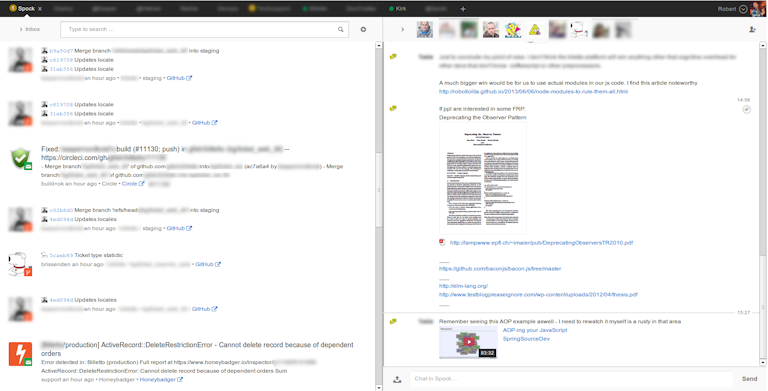The image size is (768, 391).
Task: Click the Send button
Action: [749, 379]
